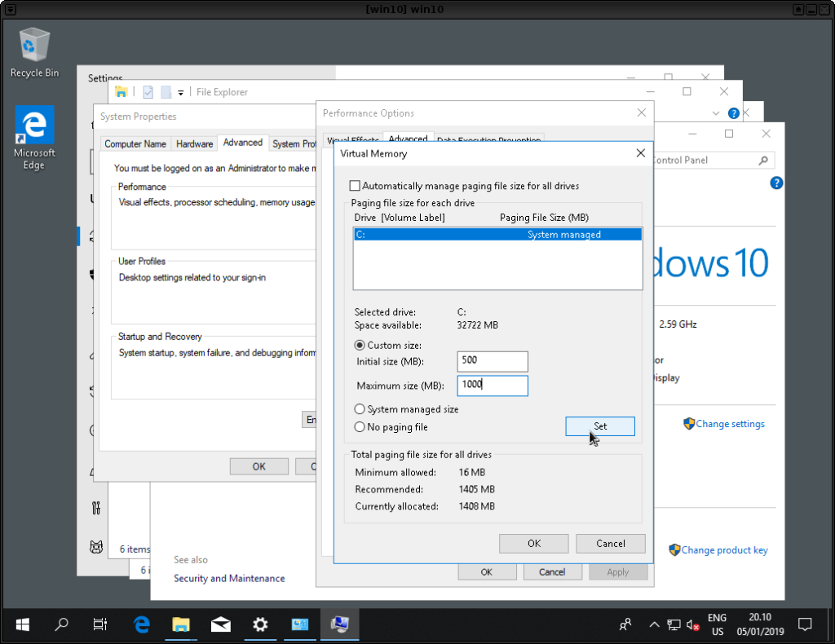Switch to Control Panel taskbar icon
Viewport: 835px width, 644px height.
(x=299, y=624)
